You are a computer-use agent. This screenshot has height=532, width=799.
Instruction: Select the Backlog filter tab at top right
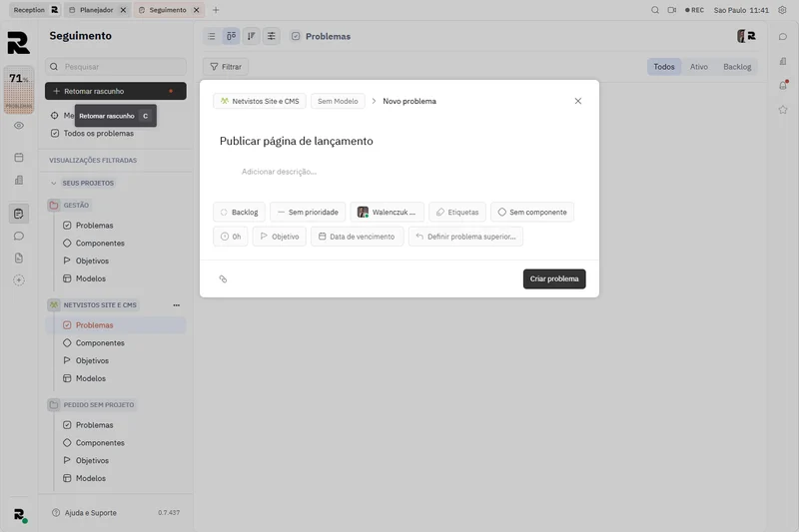pos(737,67)
